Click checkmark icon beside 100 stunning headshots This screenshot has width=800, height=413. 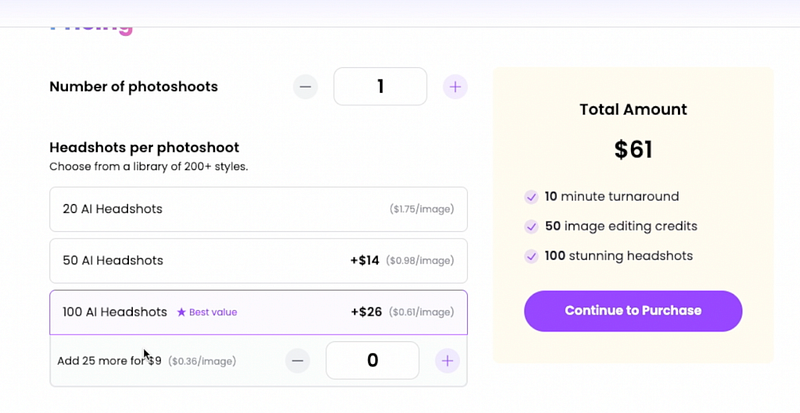[x=531, y=256]
